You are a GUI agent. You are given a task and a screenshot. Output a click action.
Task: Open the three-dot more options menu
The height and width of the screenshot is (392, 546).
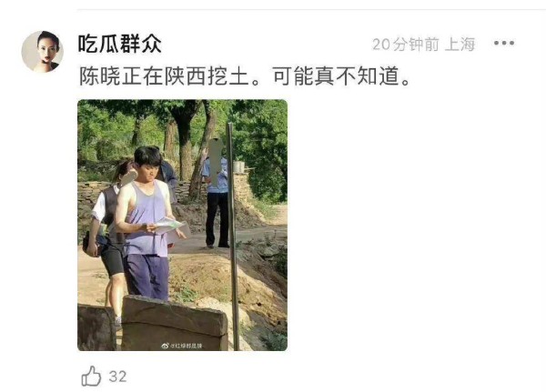[504, 43]
